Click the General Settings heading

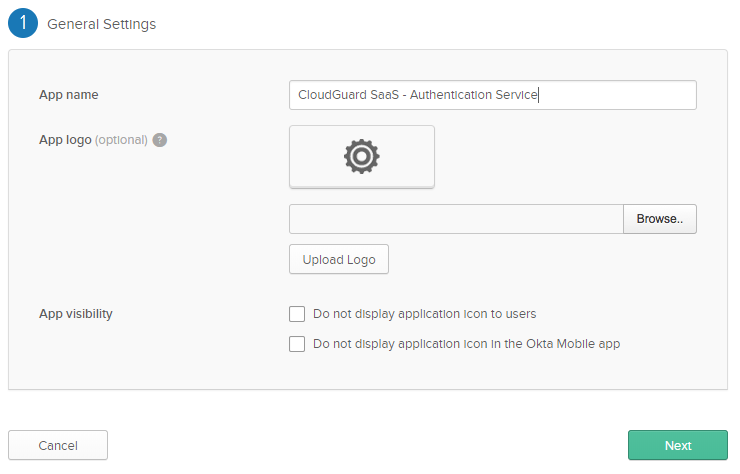point(101,24)
